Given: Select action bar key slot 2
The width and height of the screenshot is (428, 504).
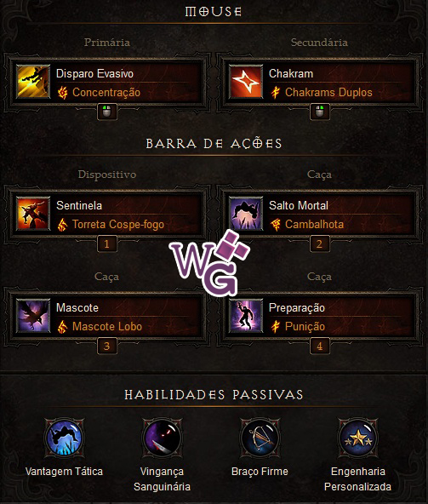Looking at the screenshot, I should pyautogui.click(x=319, y=244).
